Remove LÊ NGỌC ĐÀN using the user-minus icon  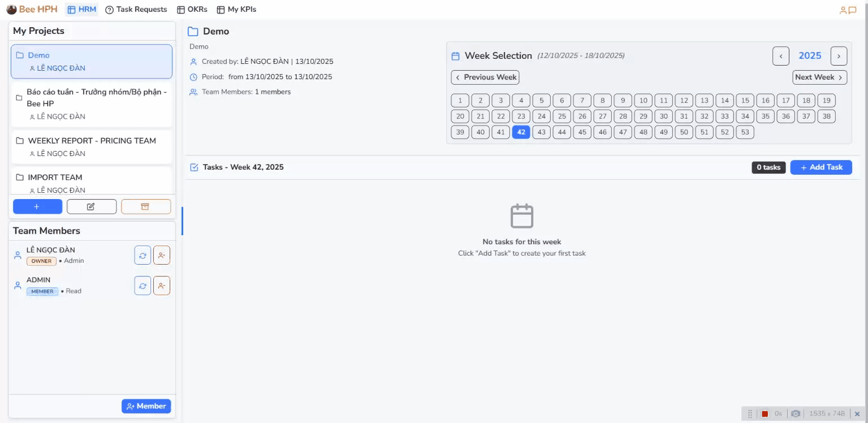click(x=162, y=256)
